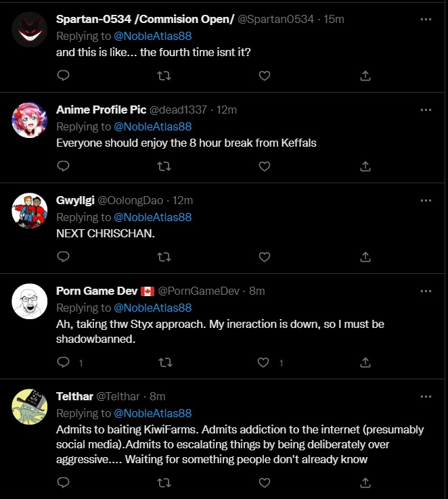Reply to Spartan-0534's tweet

[x=63, y=76]
